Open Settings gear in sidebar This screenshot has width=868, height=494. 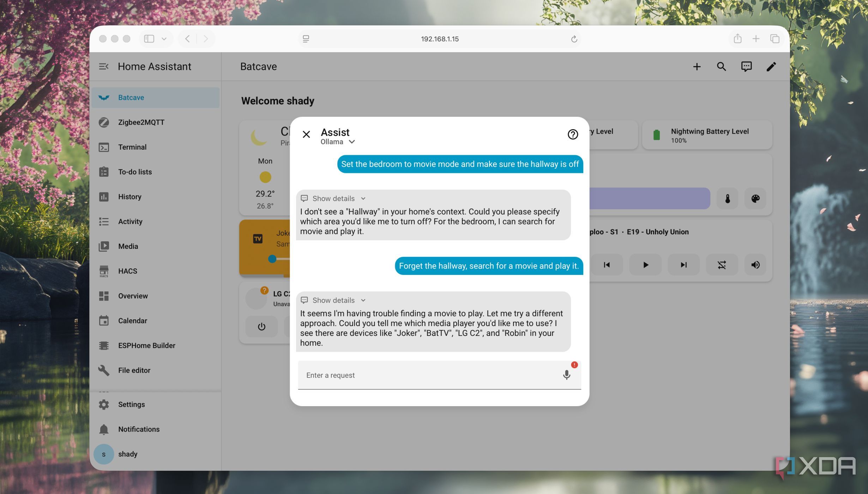point(104,404)
